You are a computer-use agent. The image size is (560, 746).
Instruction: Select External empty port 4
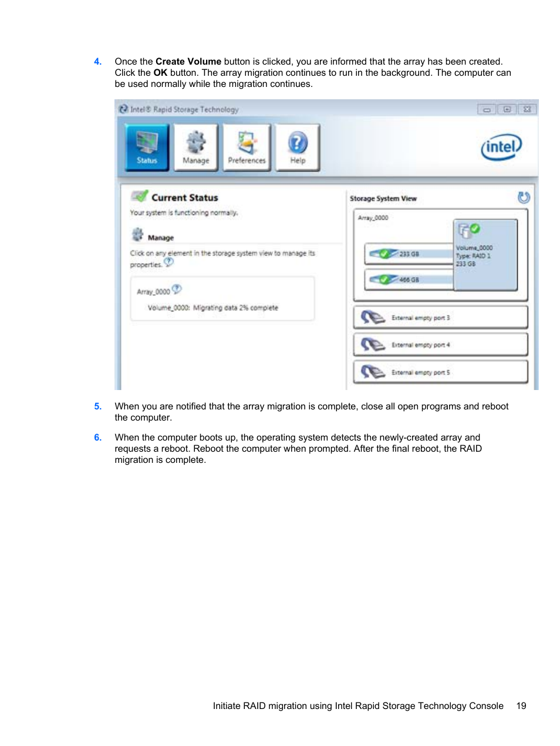point(440,345)
